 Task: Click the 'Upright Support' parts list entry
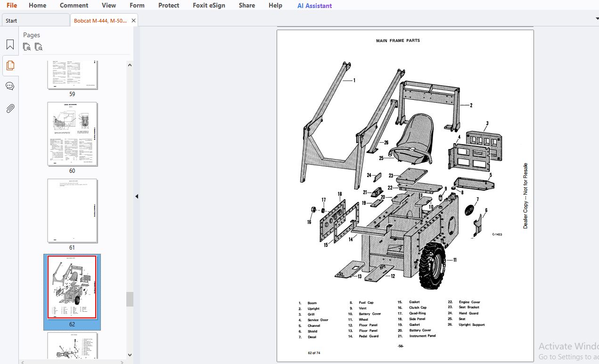coord(471,324)
